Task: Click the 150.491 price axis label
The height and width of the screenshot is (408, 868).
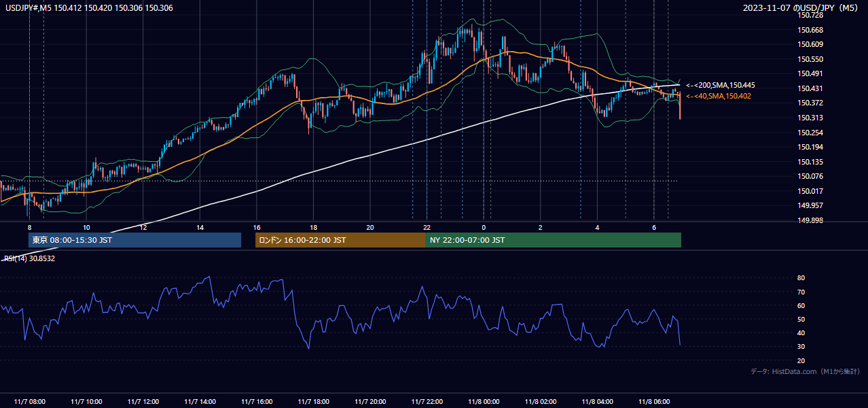Action: (x=810, y=73)
